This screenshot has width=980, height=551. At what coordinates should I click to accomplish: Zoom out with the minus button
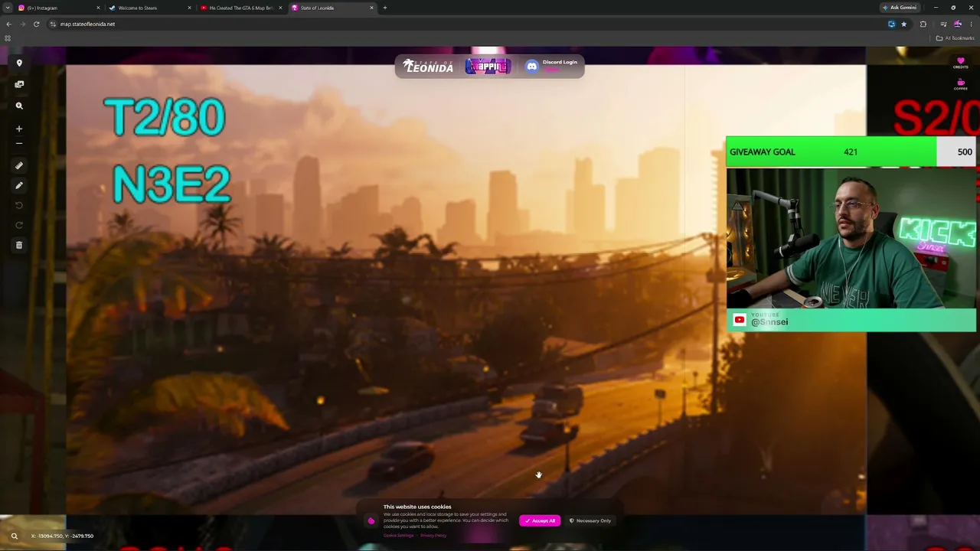19,143
